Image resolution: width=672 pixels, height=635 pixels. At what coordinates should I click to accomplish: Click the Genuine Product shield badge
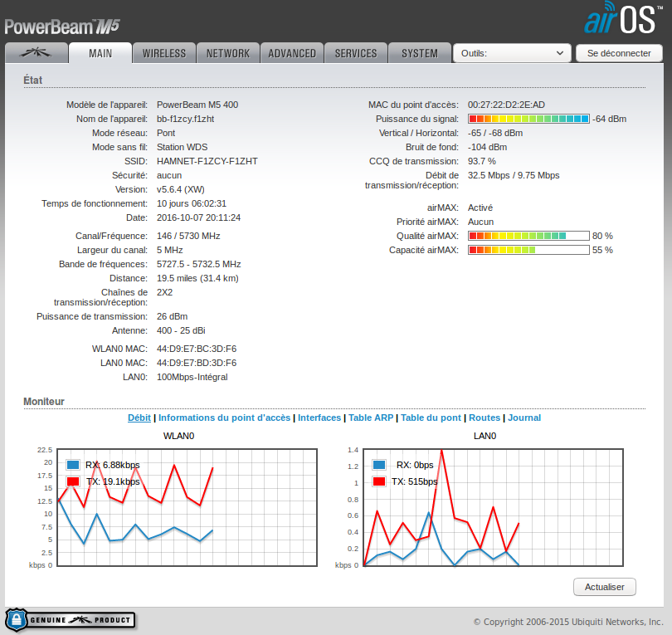coord(71,620)
